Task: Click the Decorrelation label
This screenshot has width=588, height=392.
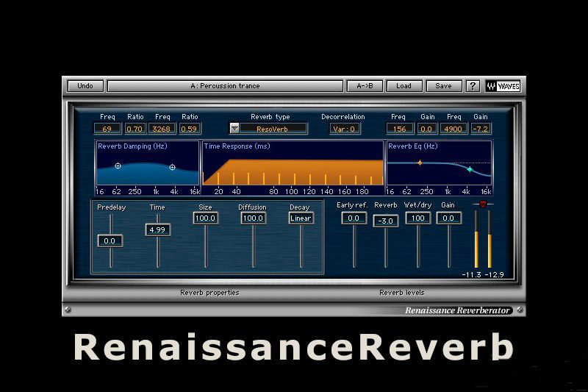Action: (343, 117)
